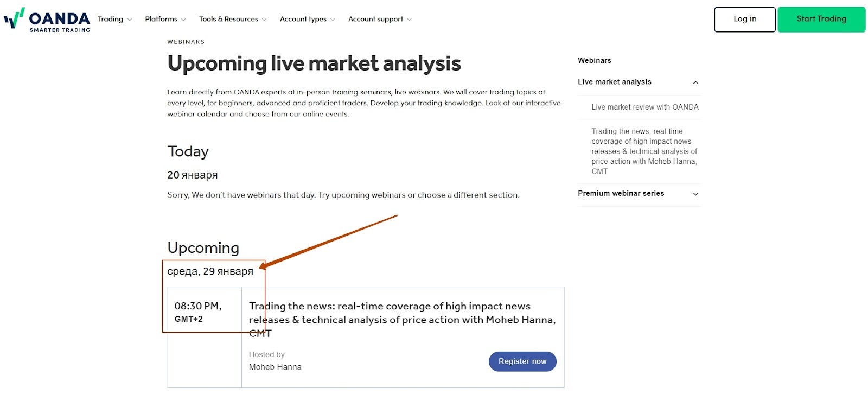Click the webinar title Trading the news
Image resolution: width=868 pixels, height=394 pixels.
[x=402, y=320]
